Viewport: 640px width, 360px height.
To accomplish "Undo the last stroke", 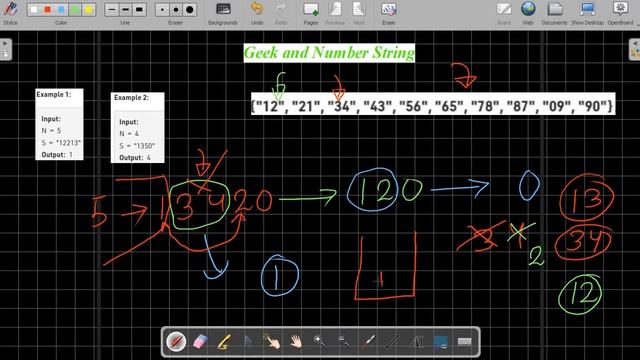I will tap(257, 13).
